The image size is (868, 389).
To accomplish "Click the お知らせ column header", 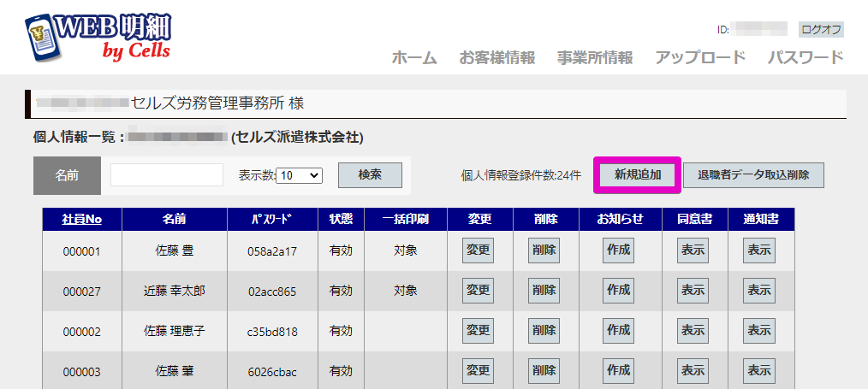I will pyautogui.click(x=621, y=220).
